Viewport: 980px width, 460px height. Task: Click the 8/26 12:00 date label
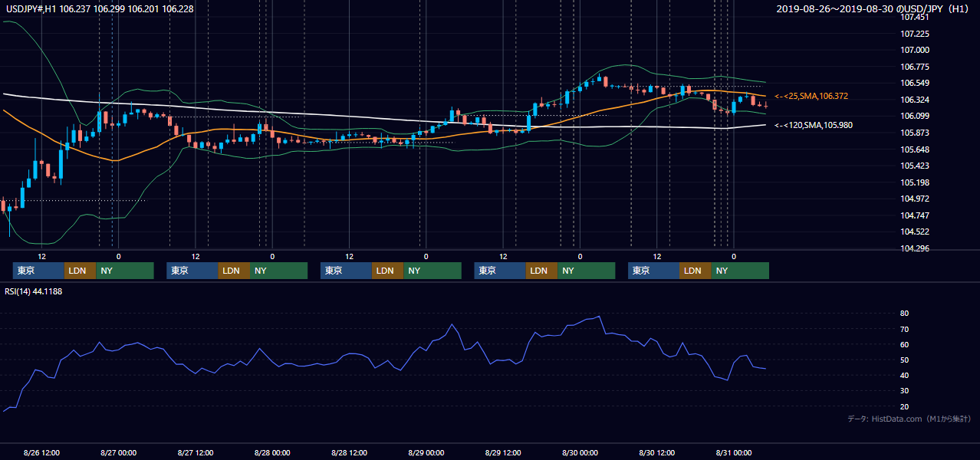(x=42, y=452)
